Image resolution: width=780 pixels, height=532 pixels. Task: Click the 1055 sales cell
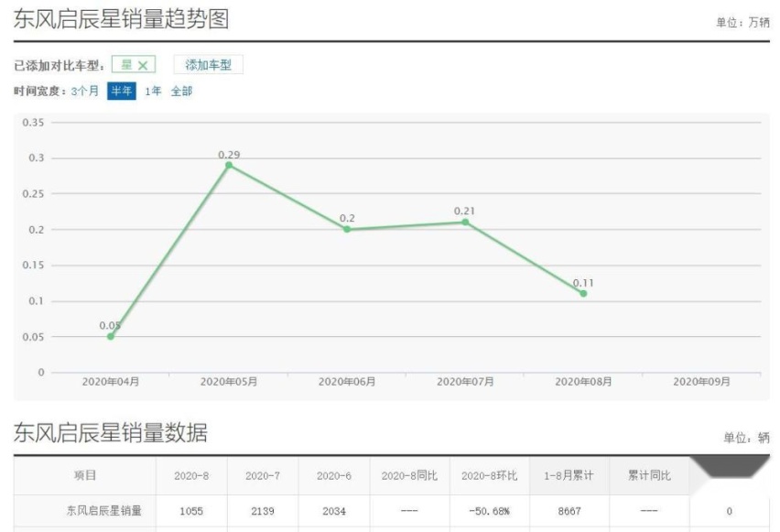(191, 511)
